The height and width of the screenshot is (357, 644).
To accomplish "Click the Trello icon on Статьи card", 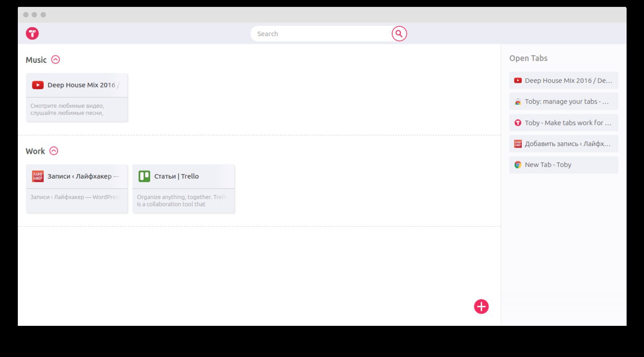I will point(144,176).
